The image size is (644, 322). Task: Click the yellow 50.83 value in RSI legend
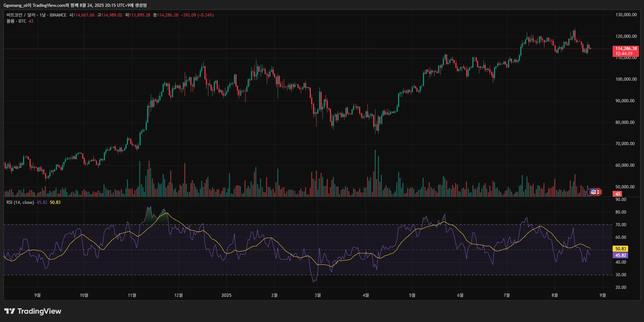click(x=55, y=202)
